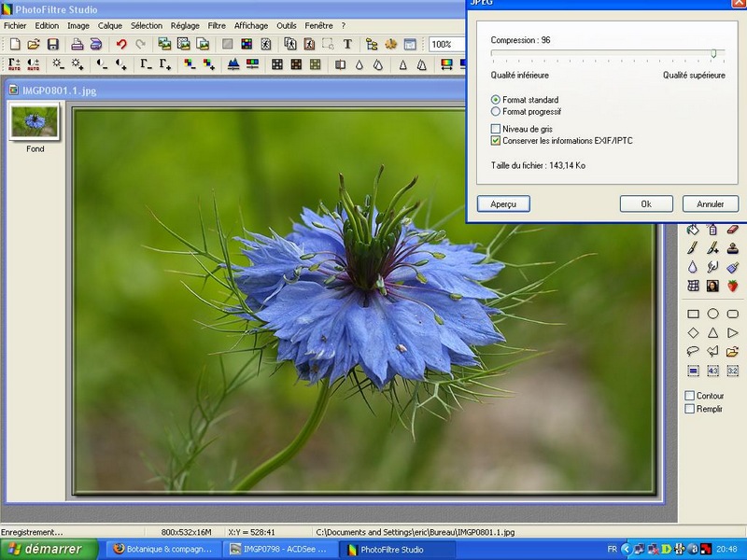Select Format standard radio button

pyautogui.click(x=496, y=100)
